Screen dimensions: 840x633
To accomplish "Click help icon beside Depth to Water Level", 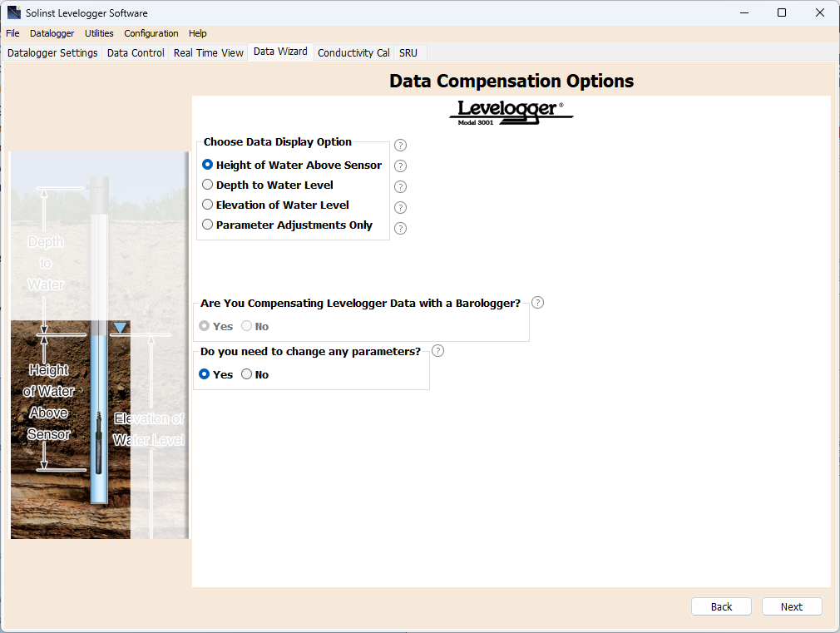I will [x=400, y=187].
